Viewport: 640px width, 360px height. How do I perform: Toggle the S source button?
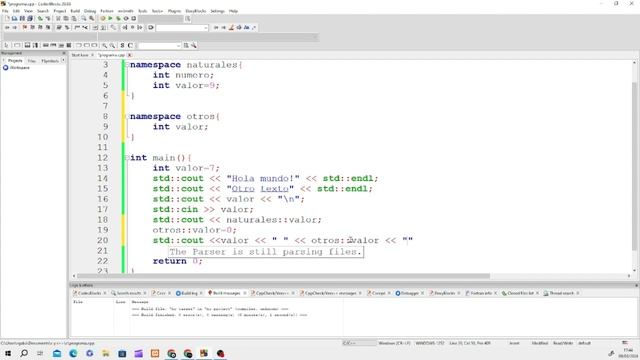tap(122, 45)
